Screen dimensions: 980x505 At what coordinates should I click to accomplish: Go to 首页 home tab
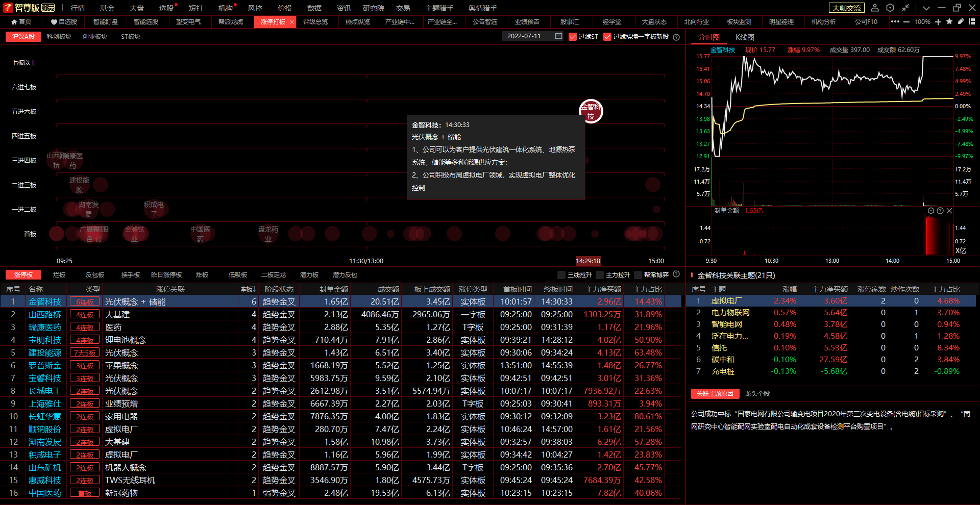click(21, 22)
